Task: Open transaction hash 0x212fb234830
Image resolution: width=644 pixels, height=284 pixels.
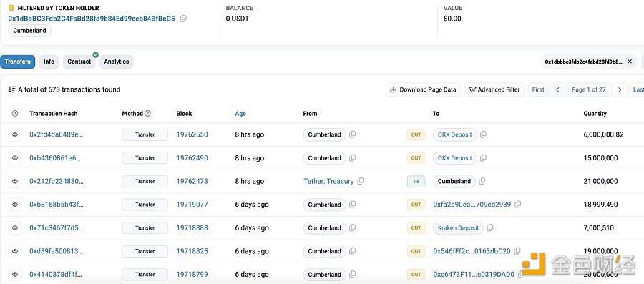Action: [57, 181]
